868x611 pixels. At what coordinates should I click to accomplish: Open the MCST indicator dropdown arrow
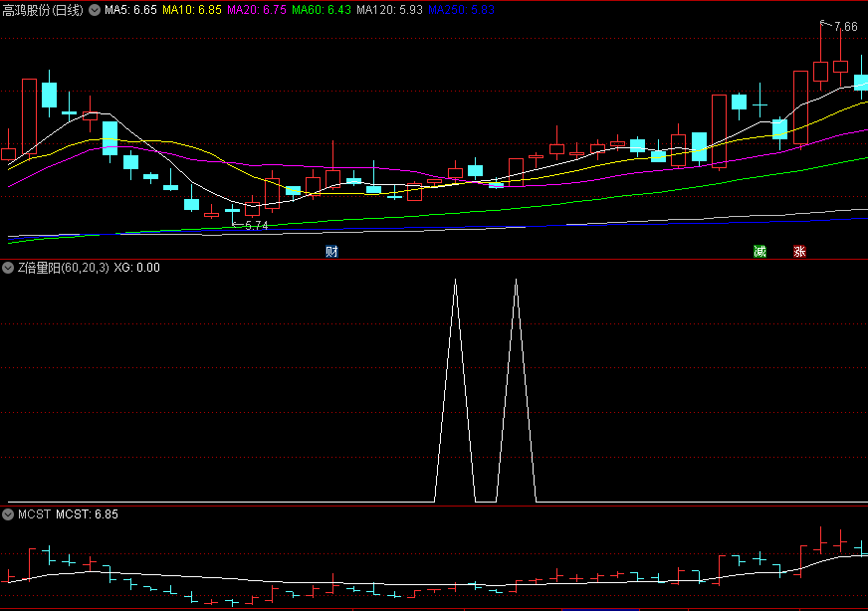8,514
